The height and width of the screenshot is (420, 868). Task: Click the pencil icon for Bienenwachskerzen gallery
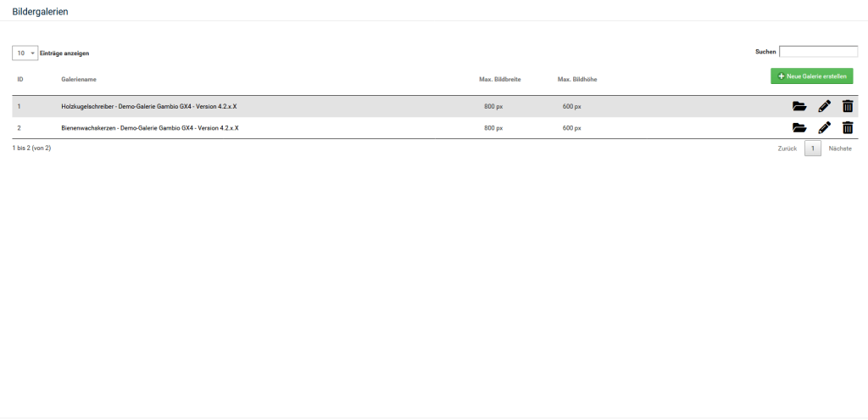(824, 128)
